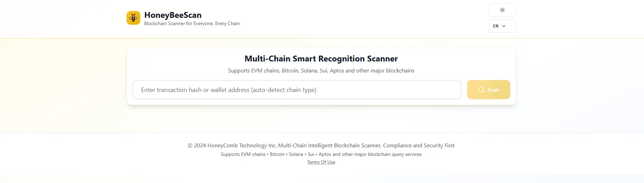Toggle the sun light/dark theme button
The width and height of the screenshot is (644, 183).
point(502,10)
